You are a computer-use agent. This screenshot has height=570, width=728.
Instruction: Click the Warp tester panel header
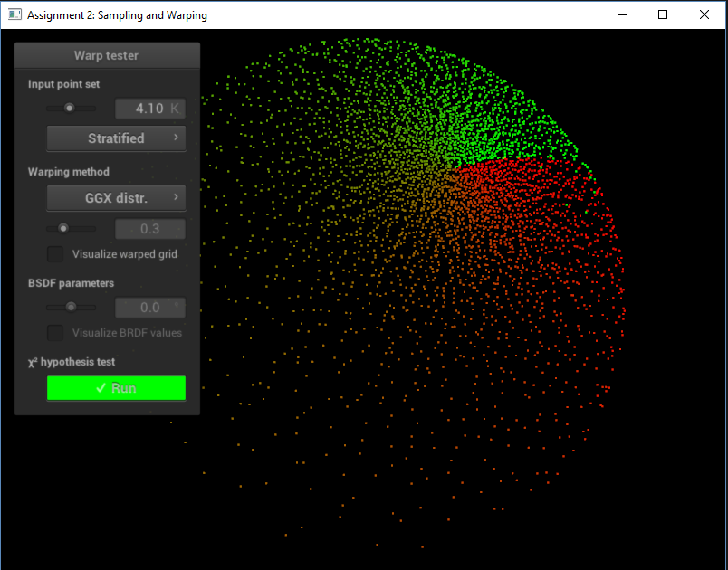(107, 56)
